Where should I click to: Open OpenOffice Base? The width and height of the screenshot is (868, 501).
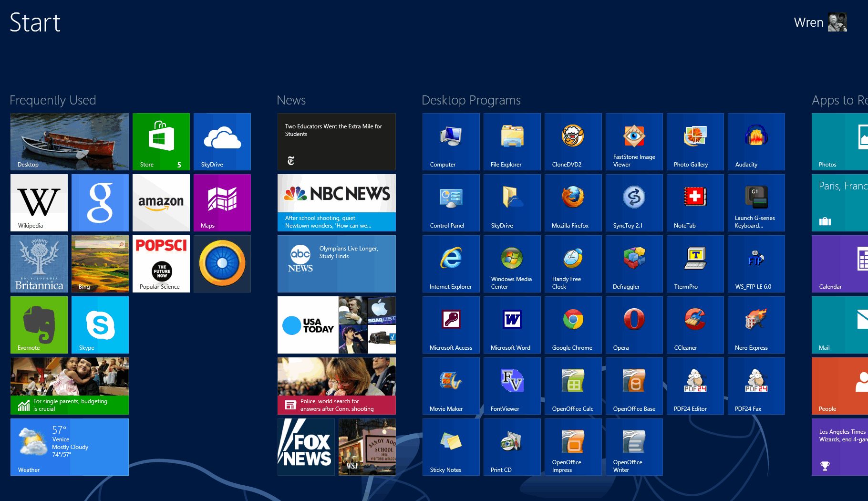pos(634,386)
